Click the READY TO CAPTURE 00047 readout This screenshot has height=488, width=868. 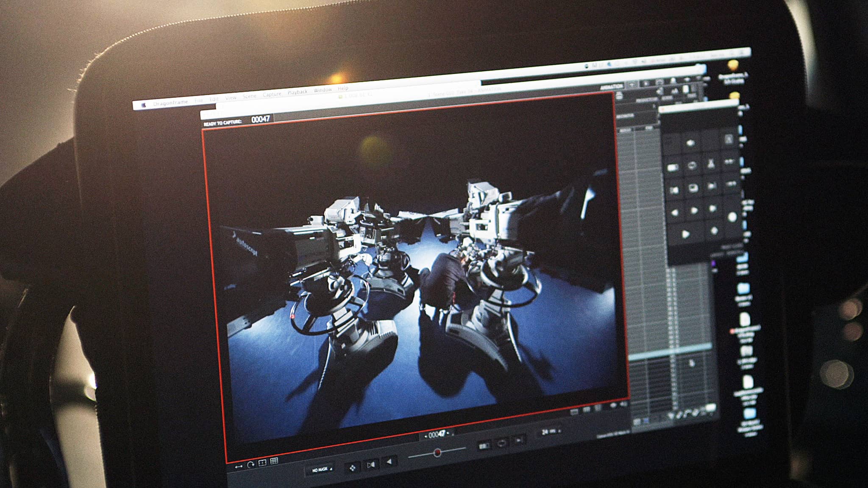tap(236, 121)
